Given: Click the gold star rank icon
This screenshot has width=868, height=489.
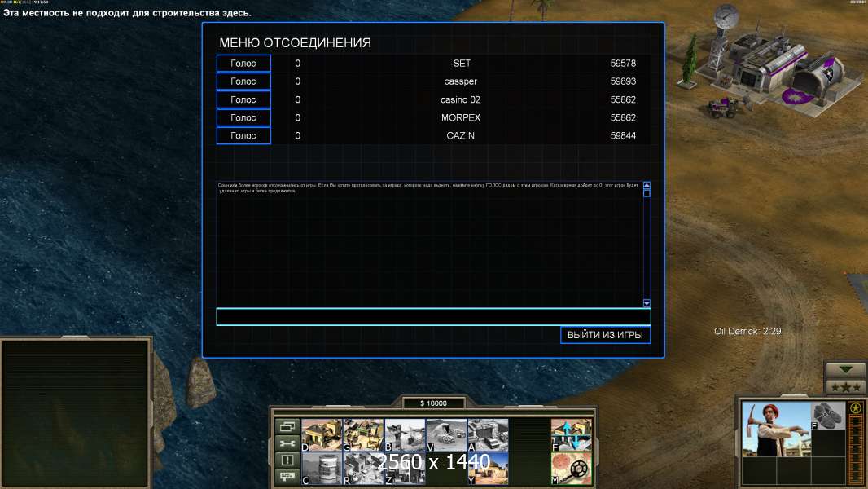Looking at the screenshot, I should point(855,408).
